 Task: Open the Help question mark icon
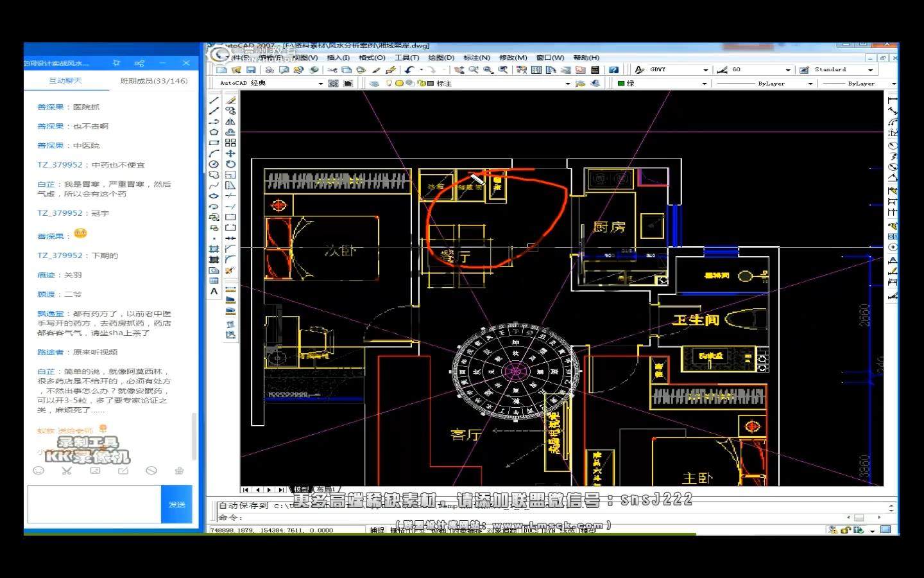coord(613,70)
